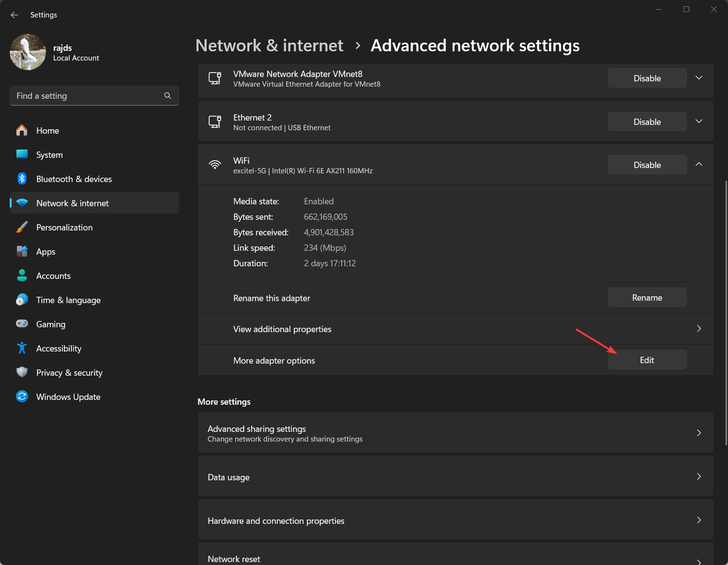728x565 pixels.
Task: Navigate back using the Network & internet breadcrumb
Action: pos(269,45)
